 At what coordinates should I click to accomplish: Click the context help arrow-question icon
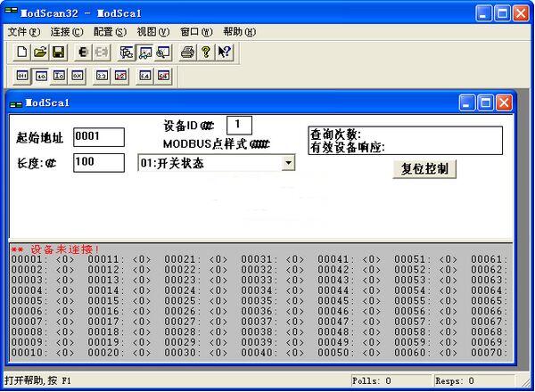click(x=224, y=53)
